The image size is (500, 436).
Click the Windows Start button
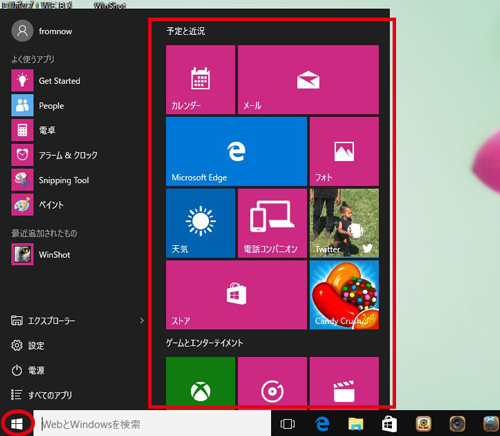(17, 424)
